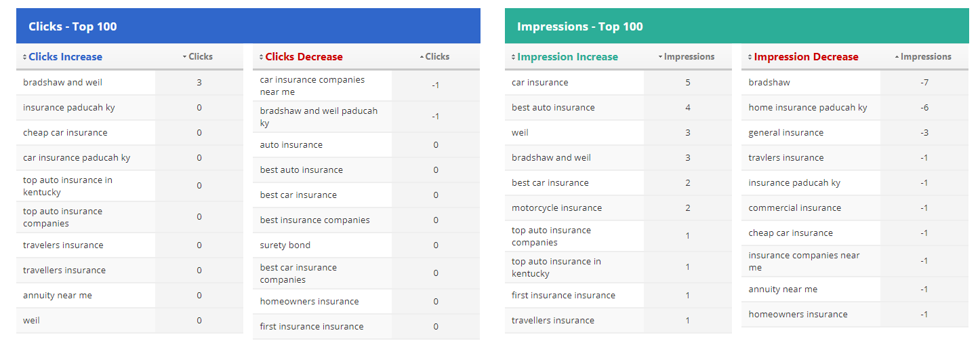Click 'surety bond' keyword row
Screen dimensions: 980x358
coord(285,245)
